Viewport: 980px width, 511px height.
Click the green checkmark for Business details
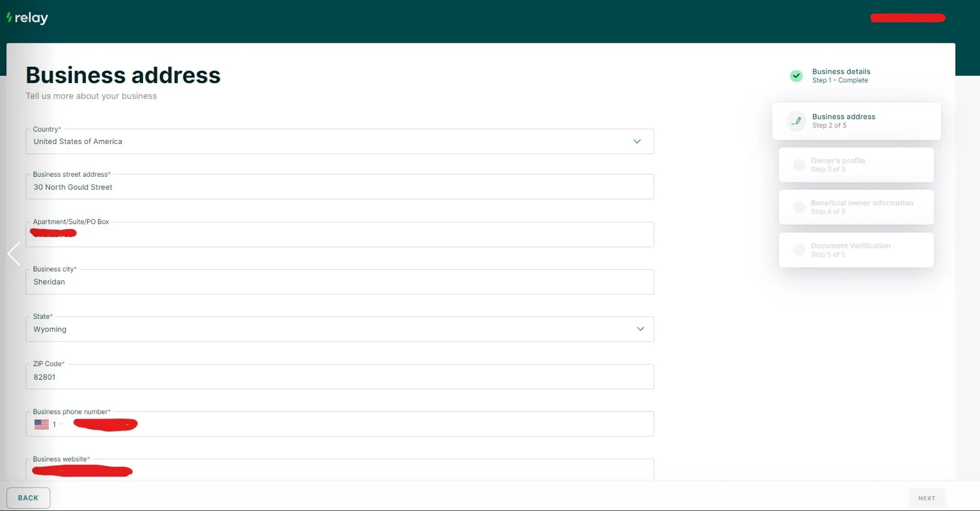796,76
